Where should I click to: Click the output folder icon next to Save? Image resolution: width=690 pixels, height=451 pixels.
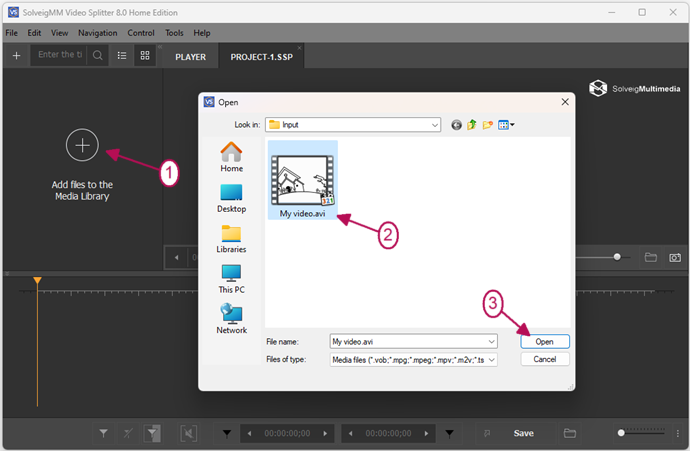tap(569, 433)
